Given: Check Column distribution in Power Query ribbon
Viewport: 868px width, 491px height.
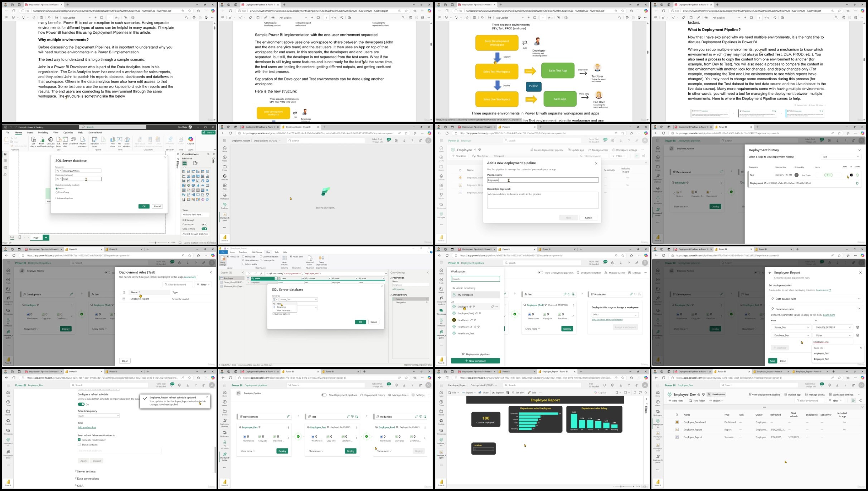Looking at the screenshot, I should (x=261, y=257).
